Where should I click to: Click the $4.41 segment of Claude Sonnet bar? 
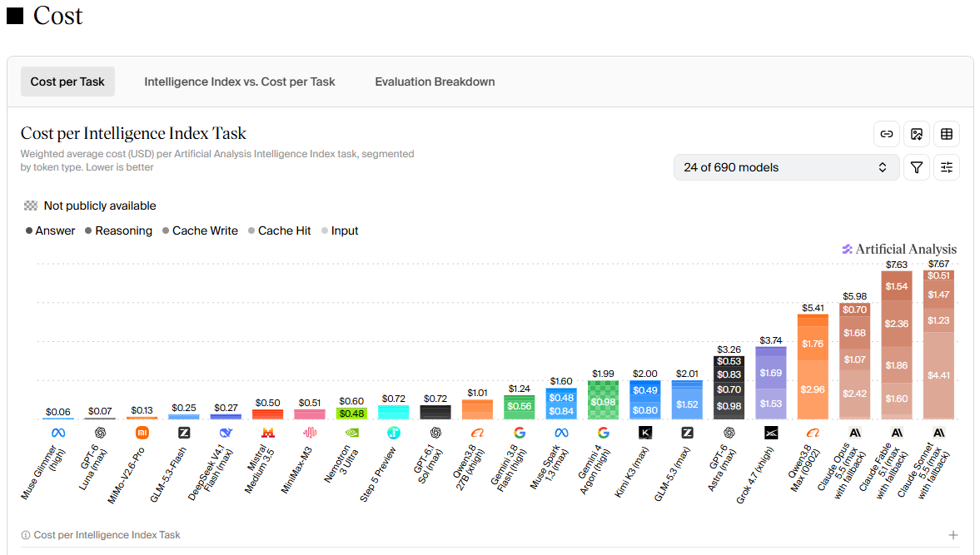point(938,375)
